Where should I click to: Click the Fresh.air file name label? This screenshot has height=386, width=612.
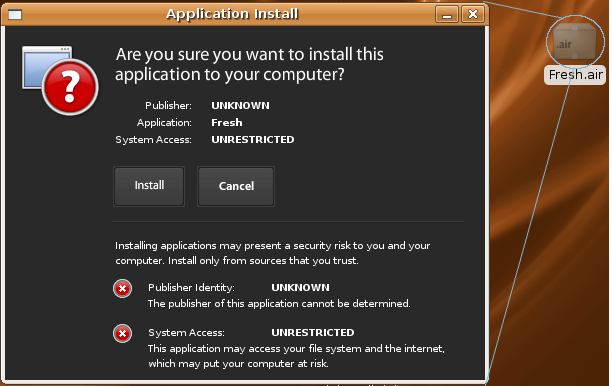[575, 75]
